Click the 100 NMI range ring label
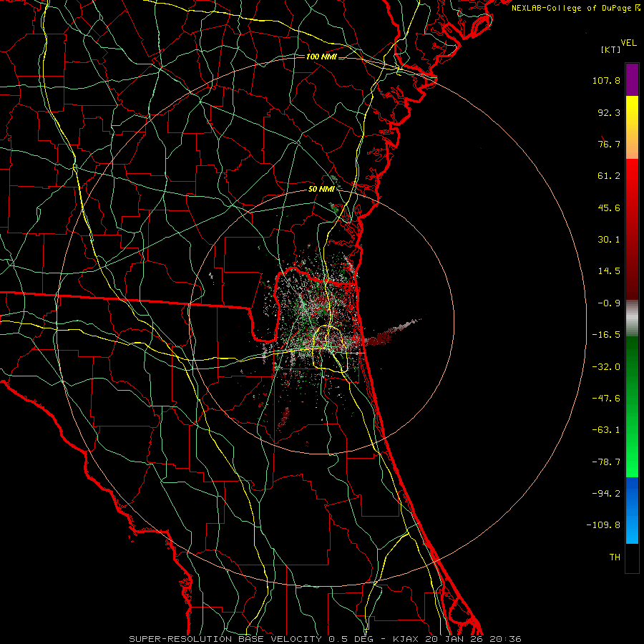Image resolution: width=644 pixels, height=644 pixels. pyautogui.click(x=321, y=57)
